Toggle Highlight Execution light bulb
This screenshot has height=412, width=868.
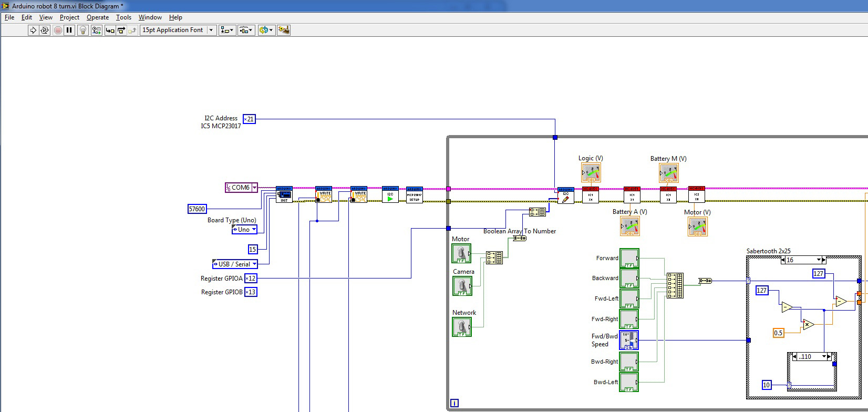point(83,30)
